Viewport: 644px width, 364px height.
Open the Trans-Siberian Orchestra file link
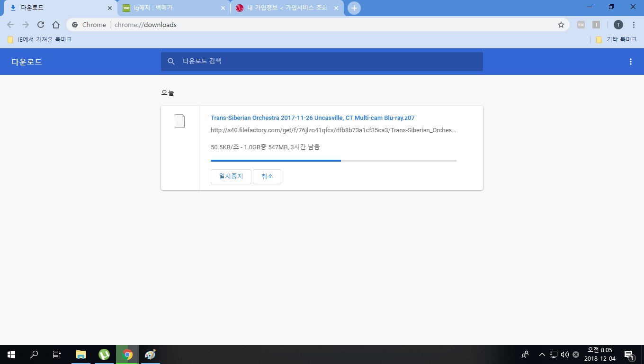click(x=313, y=118)
